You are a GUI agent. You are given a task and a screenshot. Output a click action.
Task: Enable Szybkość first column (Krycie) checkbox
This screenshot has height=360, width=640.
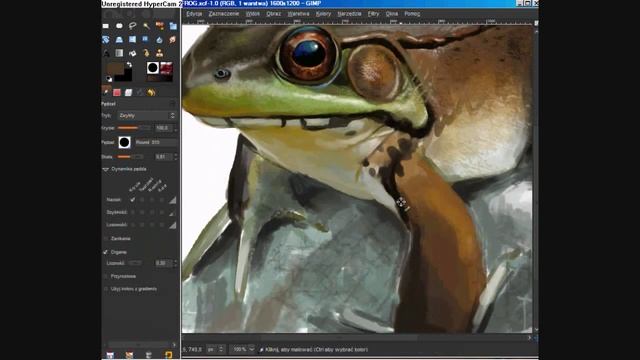tap(132, 213)
